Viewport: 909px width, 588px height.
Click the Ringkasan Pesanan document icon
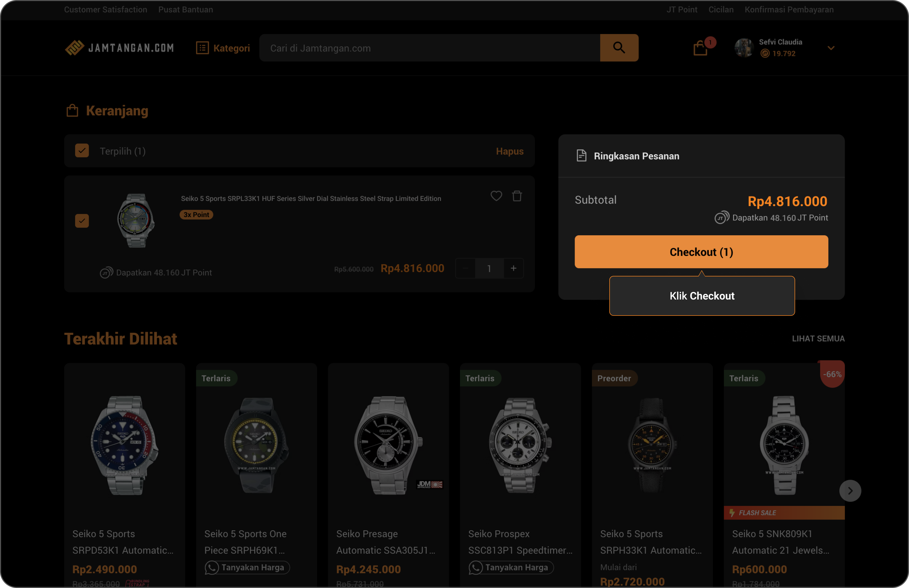click(x=581, y=156)
